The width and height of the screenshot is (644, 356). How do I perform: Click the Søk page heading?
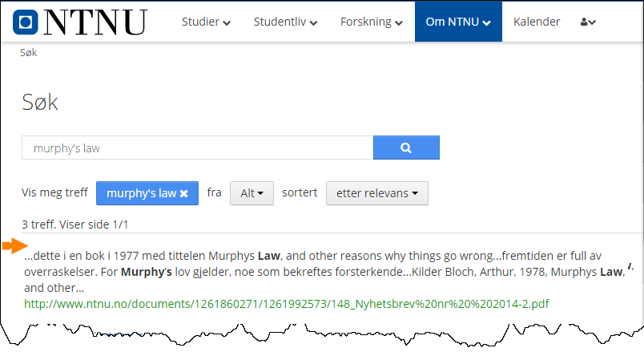pos(40,103)
